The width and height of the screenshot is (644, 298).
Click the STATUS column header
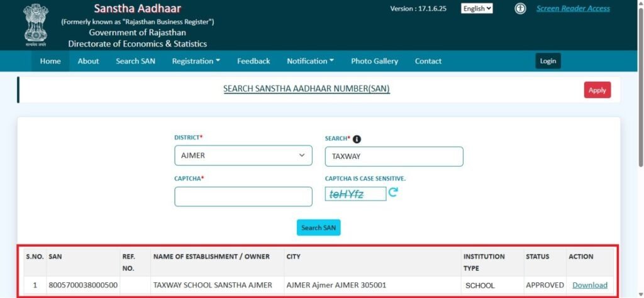point(537,257)
